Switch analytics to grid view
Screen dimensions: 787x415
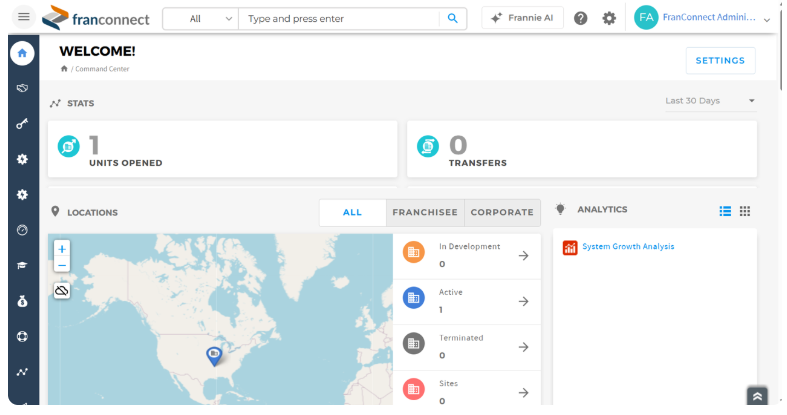745,211
